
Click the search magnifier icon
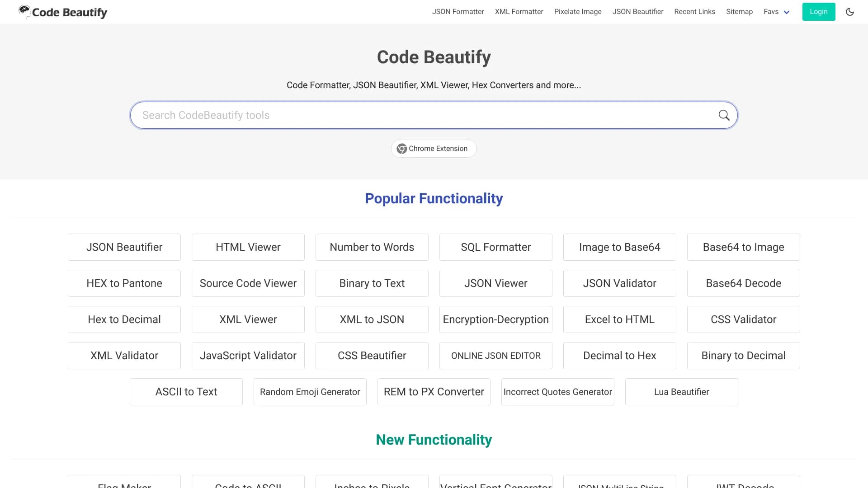point(724,115)
